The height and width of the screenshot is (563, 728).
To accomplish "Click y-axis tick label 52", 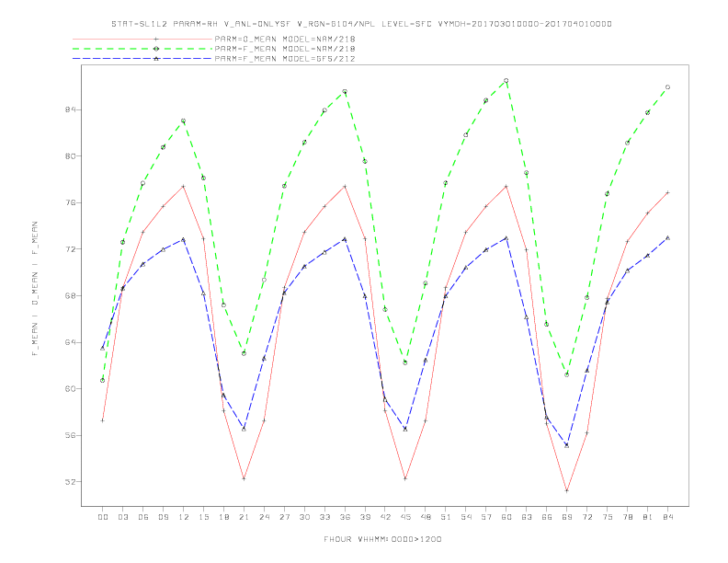I will [x=70, y=482].
